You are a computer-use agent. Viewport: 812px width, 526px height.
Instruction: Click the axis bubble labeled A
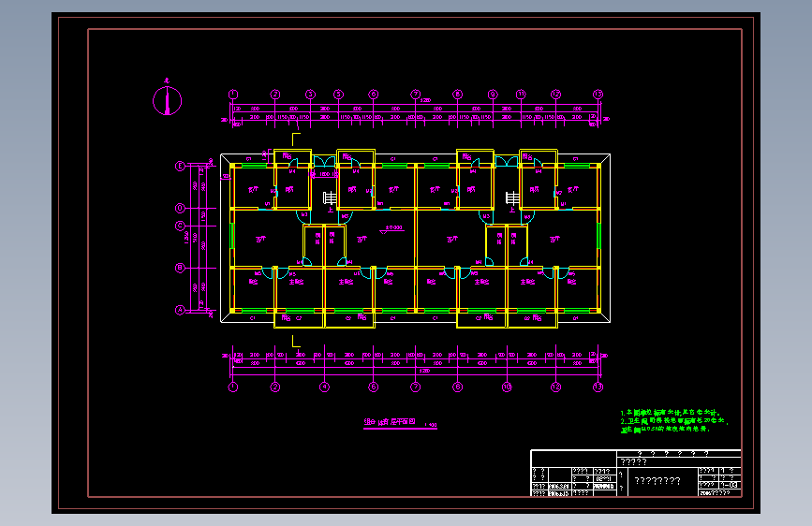click(180, 310)
